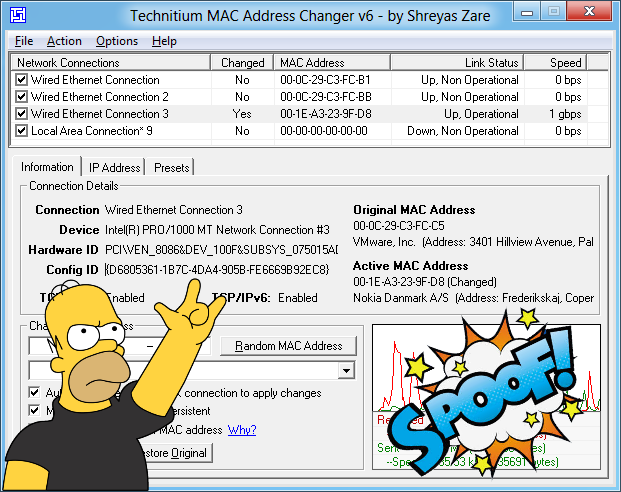Open the Options menu
Viewport: 621px width, 492px height.
click(x=117, y=41)
